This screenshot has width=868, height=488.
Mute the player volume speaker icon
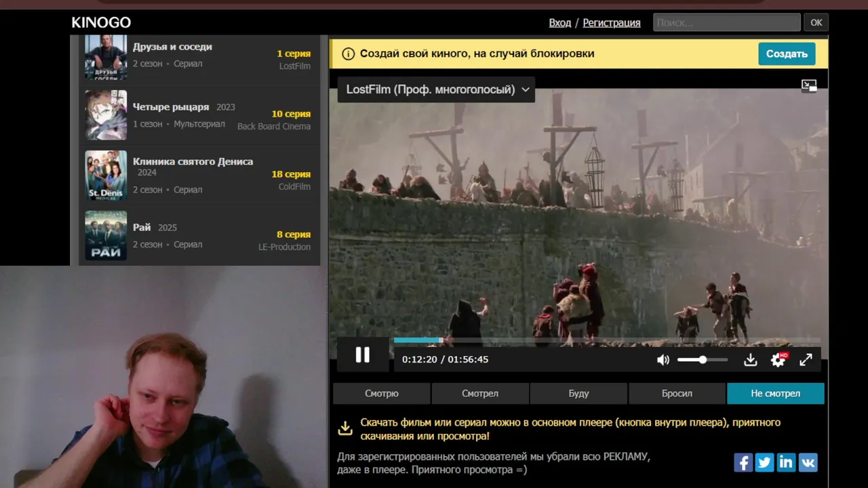coord(663,360)
